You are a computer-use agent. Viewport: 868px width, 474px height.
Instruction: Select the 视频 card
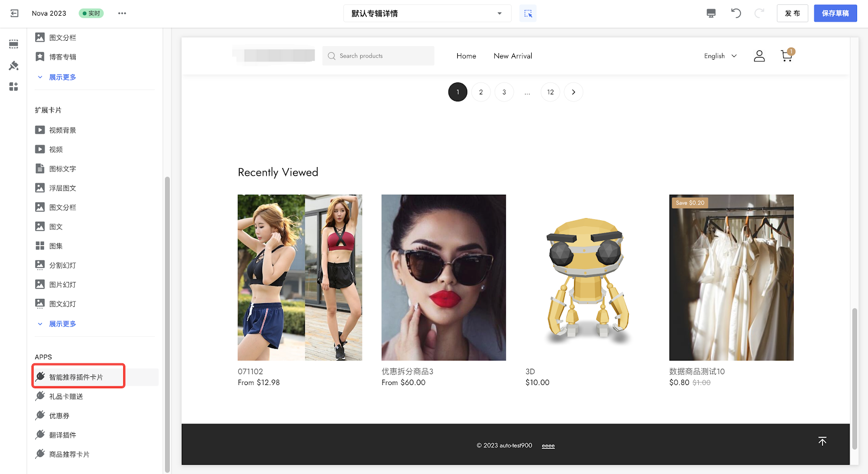(x=49, y=149)
